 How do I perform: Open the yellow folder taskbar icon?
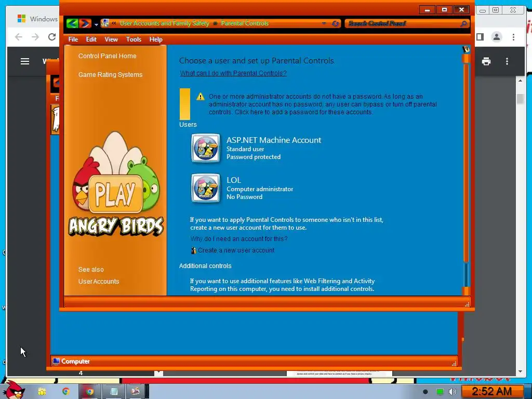click(x=42, y=392)
